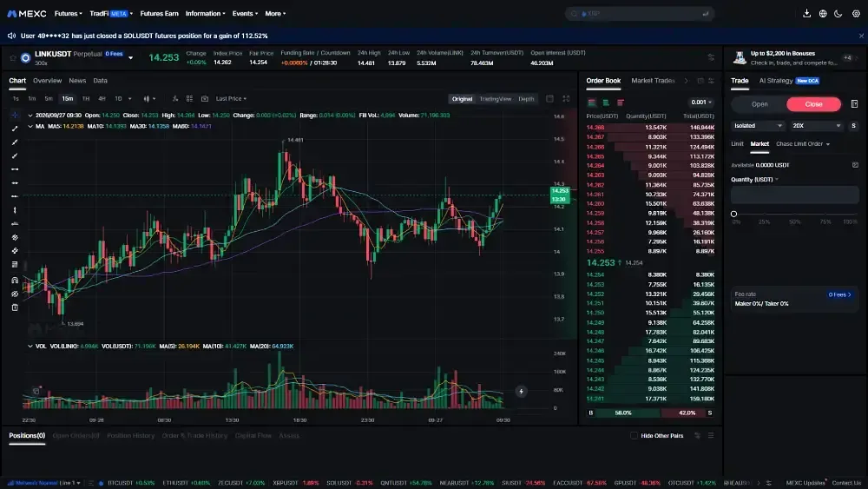Open the Futures menu

pos(68,13)
